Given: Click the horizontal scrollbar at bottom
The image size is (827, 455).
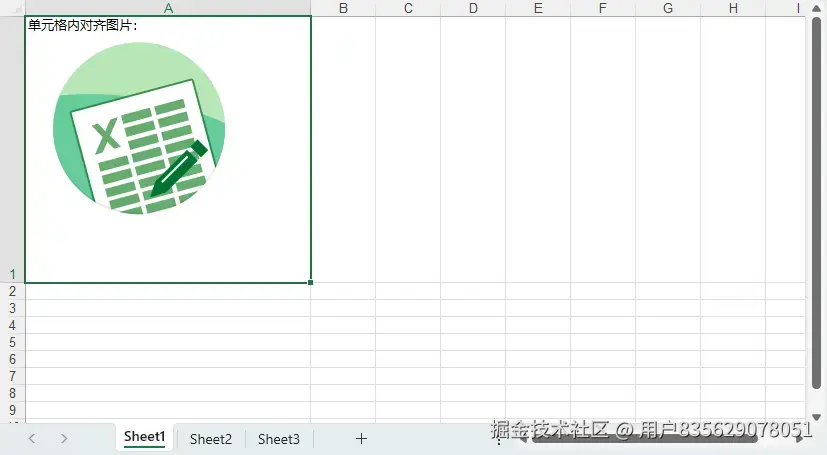Looking at the screenshot, I should [x=643, y=439].
